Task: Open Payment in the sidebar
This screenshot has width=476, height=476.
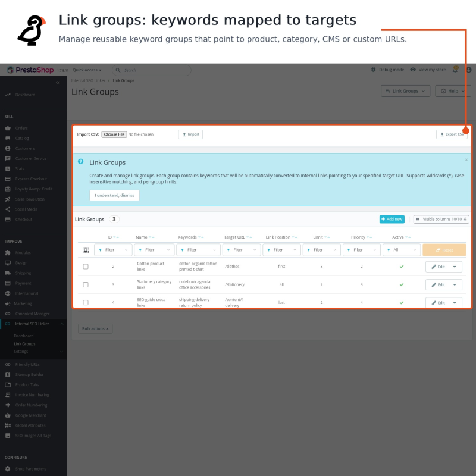Action: point(23,283)
